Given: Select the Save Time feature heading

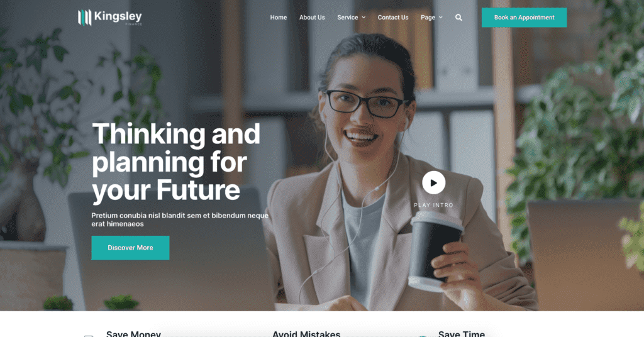Looking at the screenshot, I should click(x=462, y=334).
